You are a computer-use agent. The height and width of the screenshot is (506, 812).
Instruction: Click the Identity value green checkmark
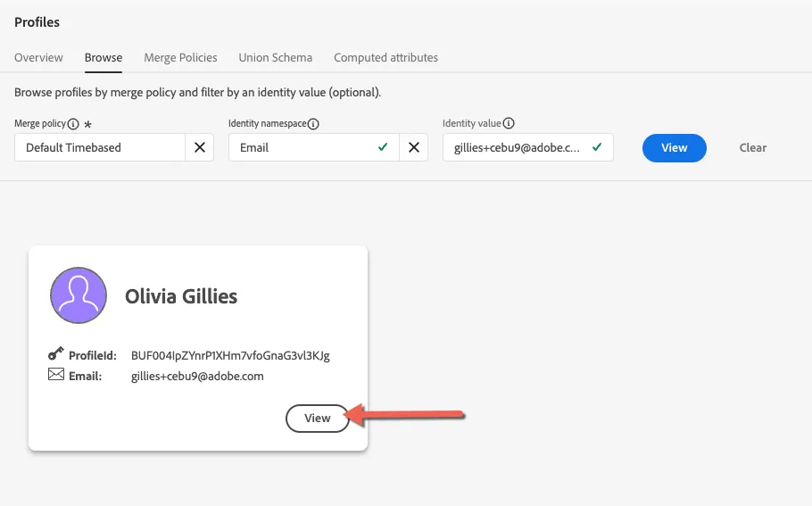point(597,147)
